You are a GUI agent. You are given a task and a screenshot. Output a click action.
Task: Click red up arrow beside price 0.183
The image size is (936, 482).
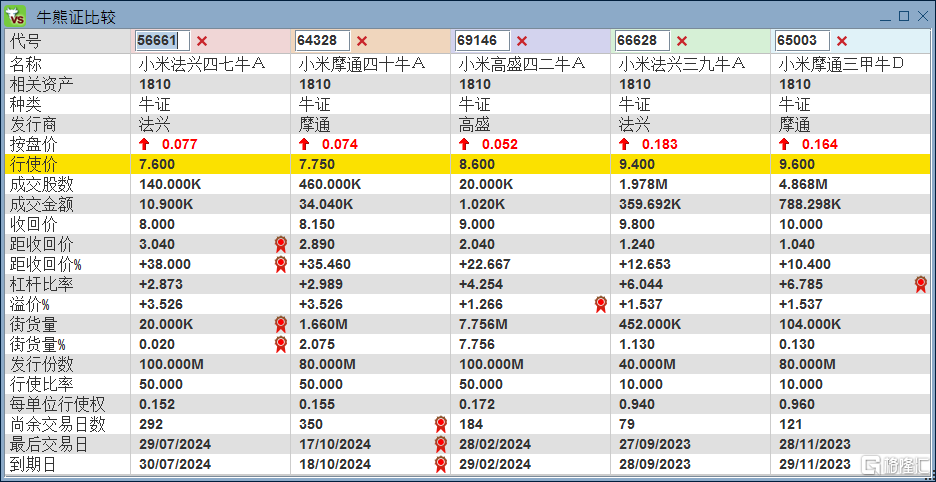tap(624, 144)
